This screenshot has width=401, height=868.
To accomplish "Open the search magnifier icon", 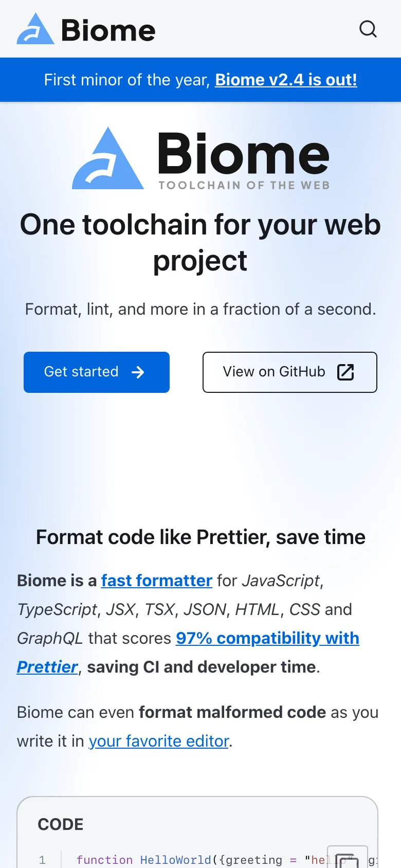I will pyautogui.click(x=368, y=29).
